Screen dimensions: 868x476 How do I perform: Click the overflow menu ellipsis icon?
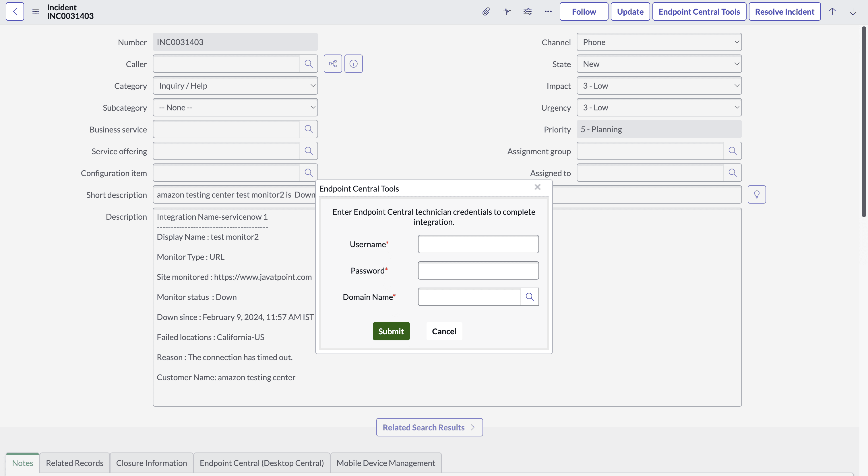coord(548,11)
